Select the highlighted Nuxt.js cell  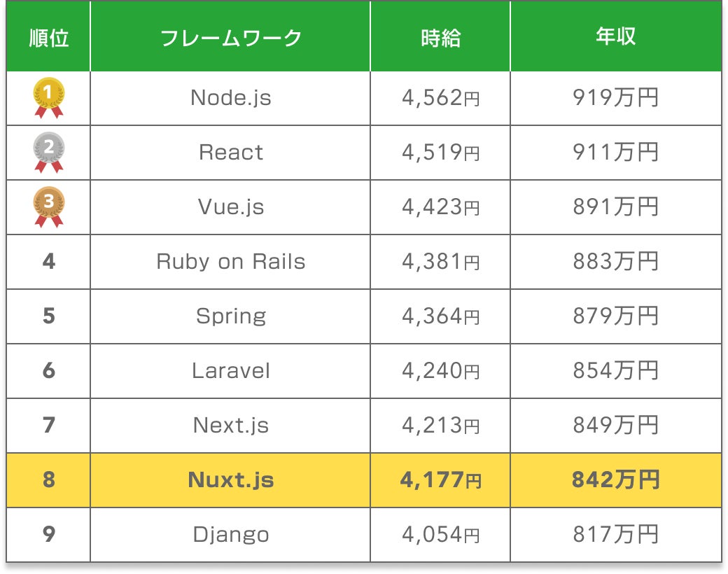[x=230, y=479]
